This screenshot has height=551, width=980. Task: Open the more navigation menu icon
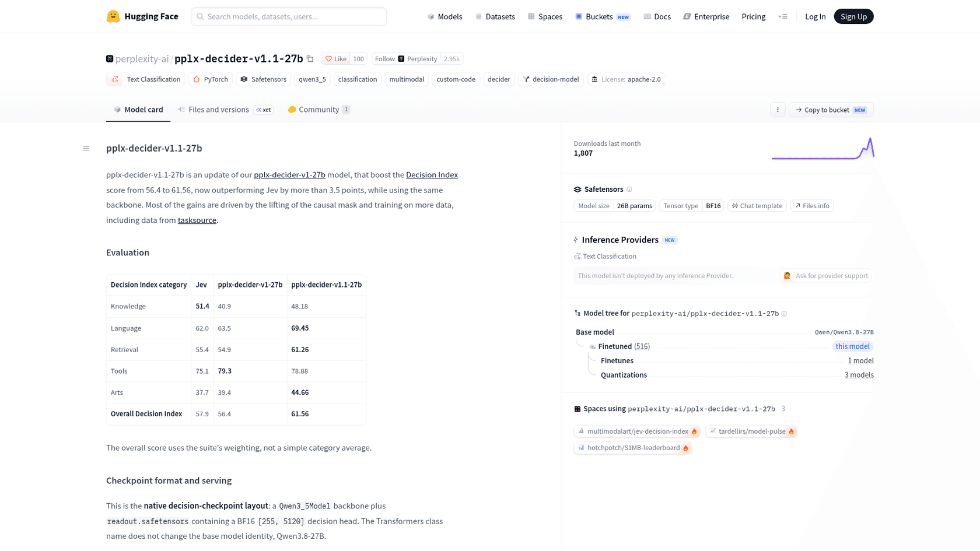click(x=783, y=16)
